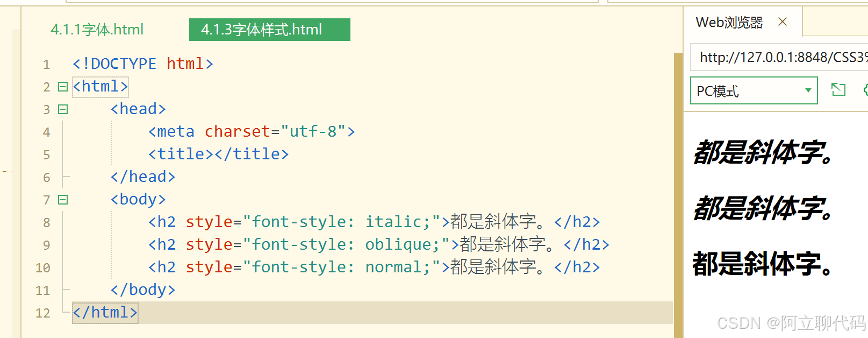Collapse the head section fold marker on line 3
The image size is (868, 338).
[x=62, y=109]
